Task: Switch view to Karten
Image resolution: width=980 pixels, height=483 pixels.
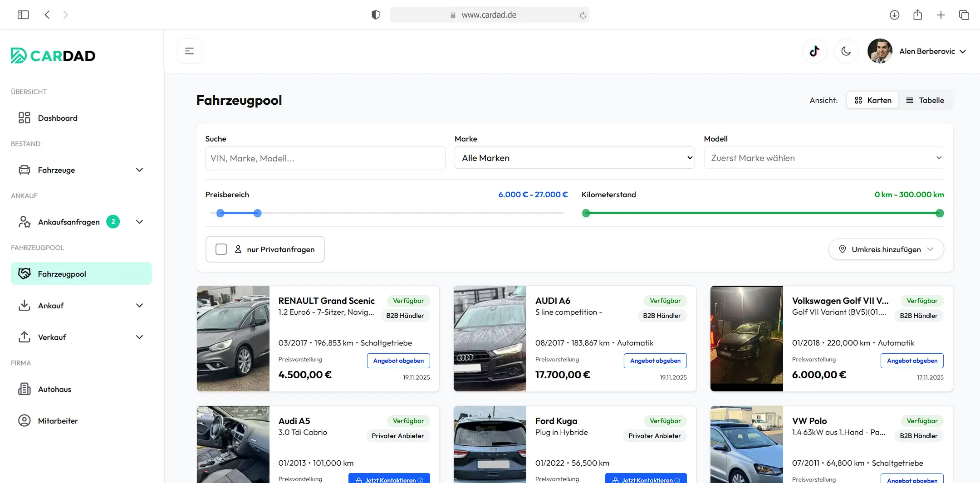Action: [x=872, y=100]
